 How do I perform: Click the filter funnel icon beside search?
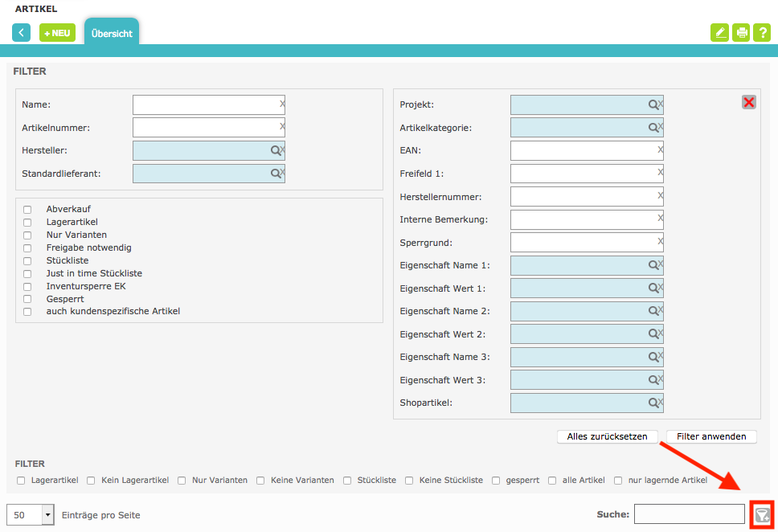point(762,515)
